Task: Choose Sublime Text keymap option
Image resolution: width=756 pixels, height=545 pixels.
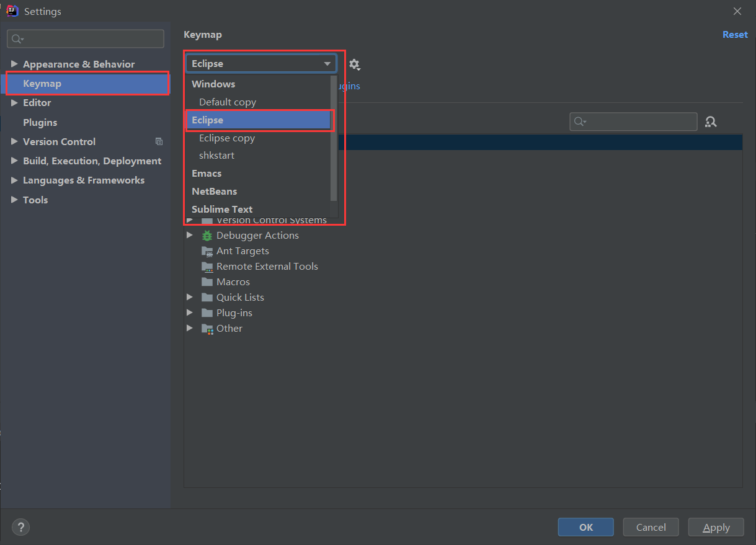Action: pos(258,209)
